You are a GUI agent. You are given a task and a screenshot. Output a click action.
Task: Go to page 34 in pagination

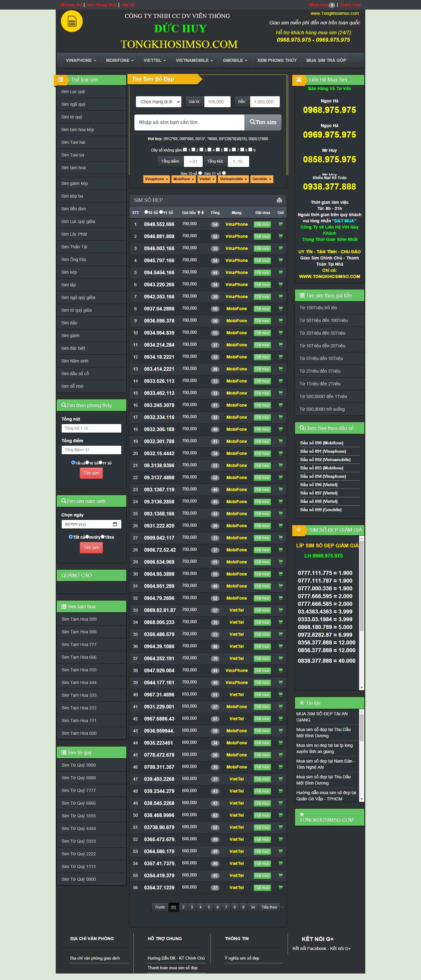253,907
